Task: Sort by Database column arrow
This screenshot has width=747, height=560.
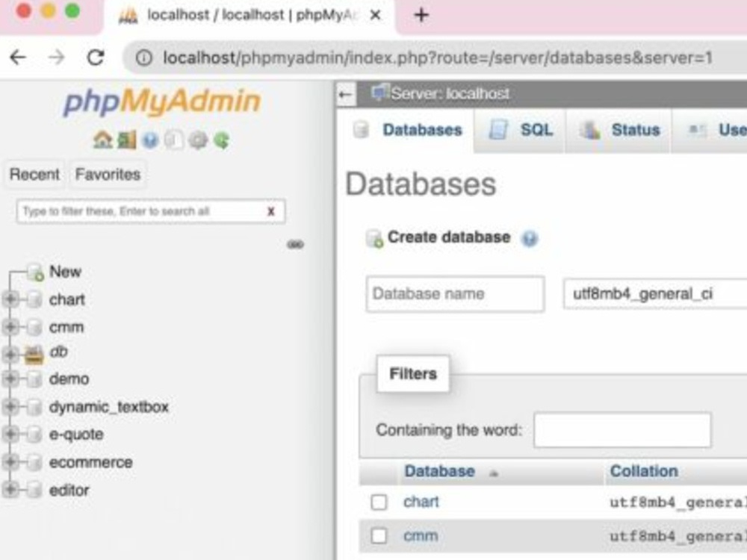Action: coord(494,473)
